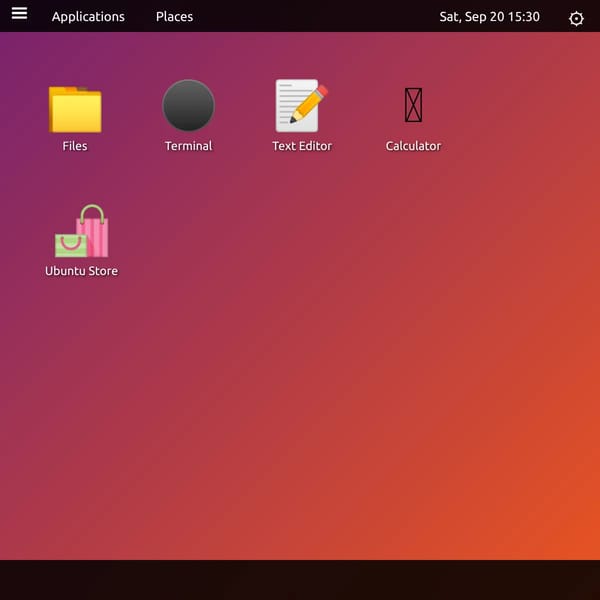Launch the Calculator desktop icon
The image size is (600, 600).
pos(414,105)
